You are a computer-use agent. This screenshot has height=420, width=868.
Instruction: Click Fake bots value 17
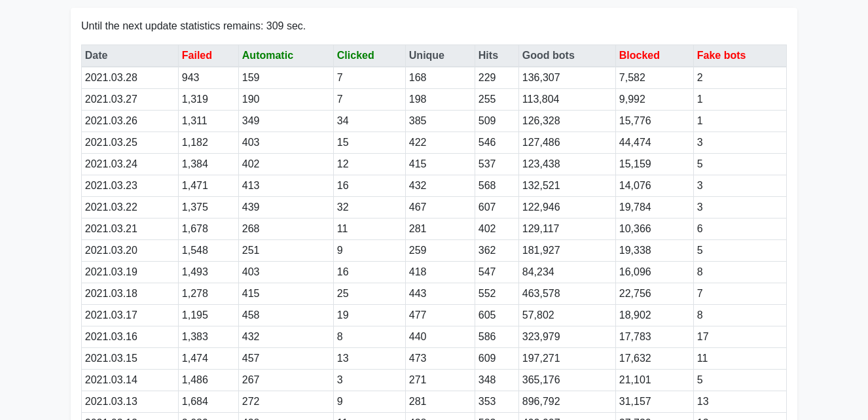tap(702, 337)
